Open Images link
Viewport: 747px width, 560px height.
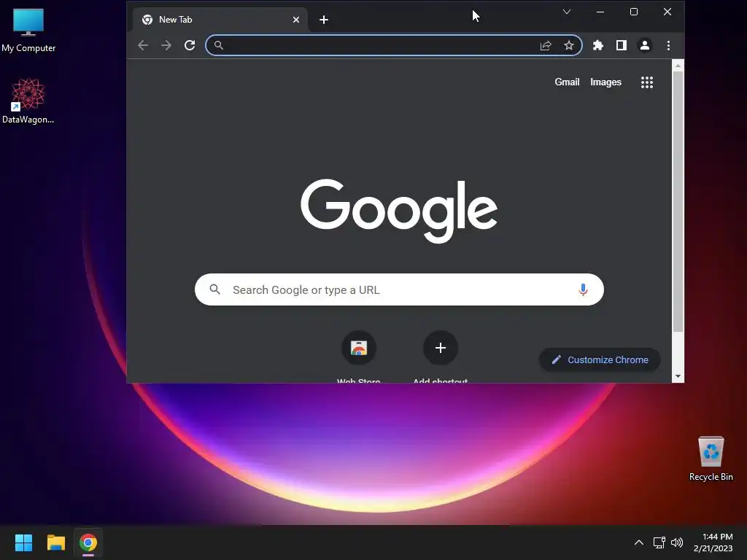(605, 82)
